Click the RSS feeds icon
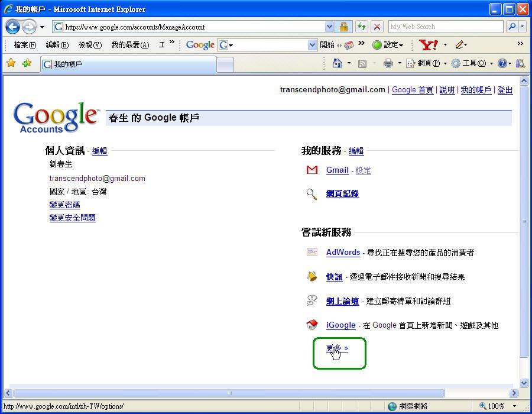The height and width of the screenshot is (414, 532). point(362,63)
